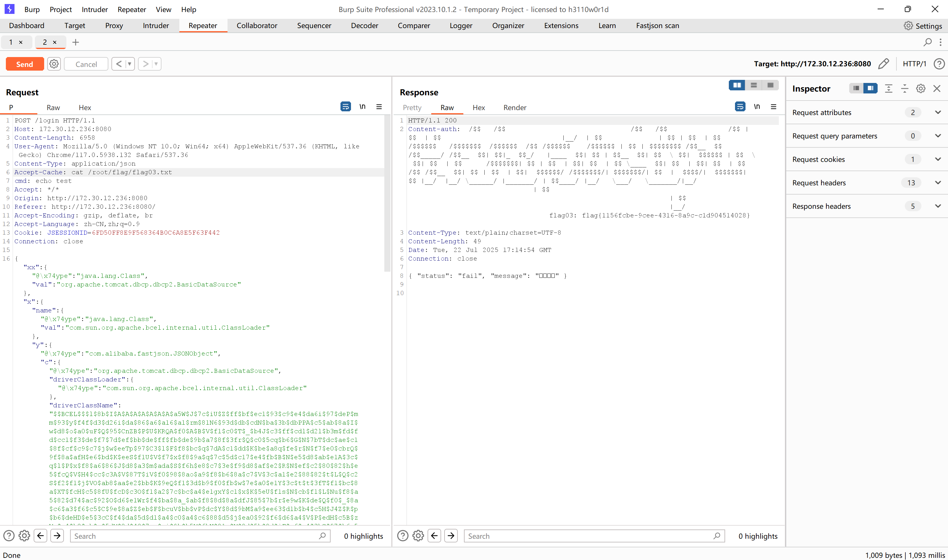
Task: Click Inspector settings gear icon
Action: click(x=921, y=89)
